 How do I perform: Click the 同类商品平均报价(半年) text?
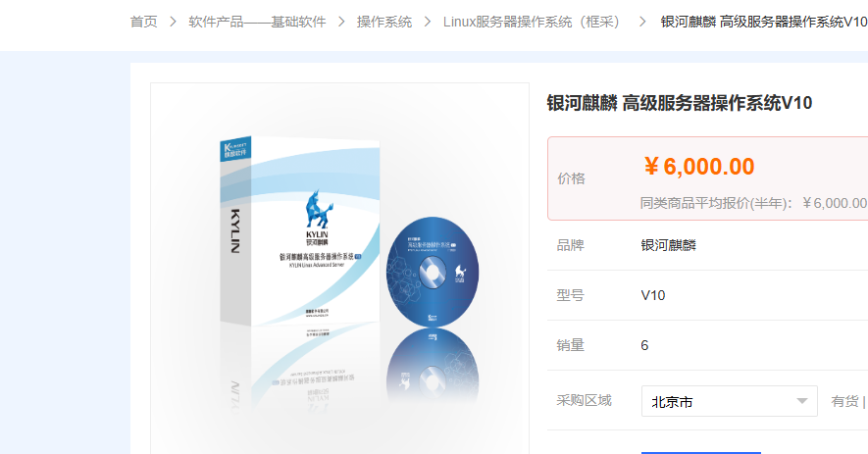(716, 203)
